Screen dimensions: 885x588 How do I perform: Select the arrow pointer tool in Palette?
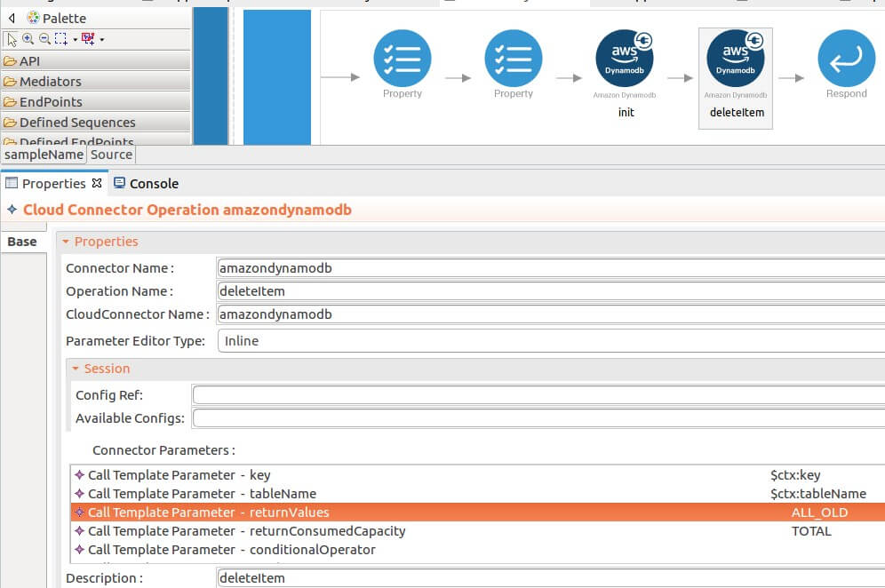pyautogui.click(x=12, y=39)
